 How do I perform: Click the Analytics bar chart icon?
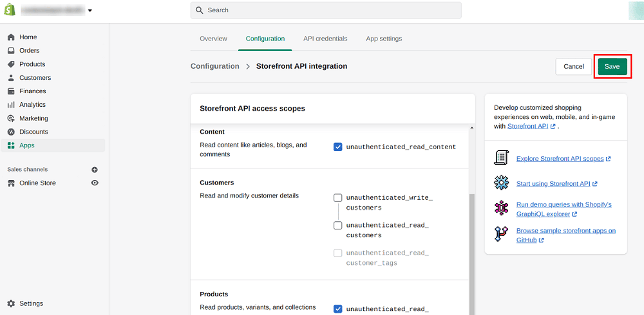pos(11,105)
